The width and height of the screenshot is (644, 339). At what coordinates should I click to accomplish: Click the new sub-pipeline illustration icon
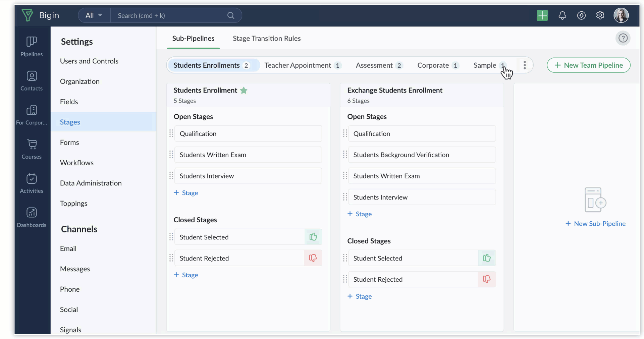click(595, 200)
